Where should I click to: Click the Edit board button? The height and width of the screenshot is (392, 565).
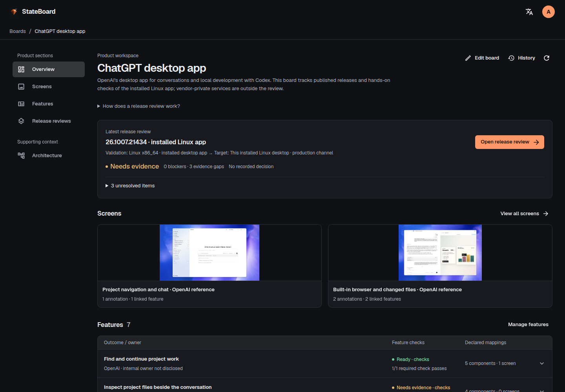coord(482,58)
